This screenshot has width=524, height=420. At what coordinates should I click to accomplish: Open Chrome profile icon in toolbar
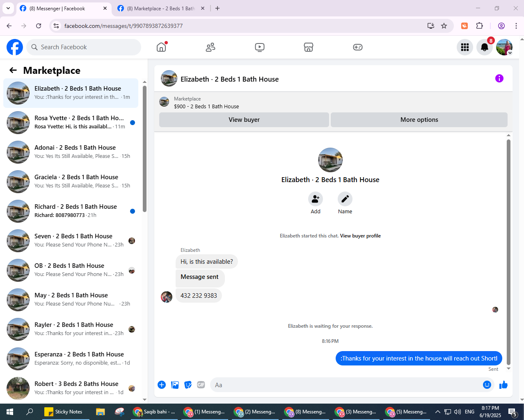click(x=501, y=26)
